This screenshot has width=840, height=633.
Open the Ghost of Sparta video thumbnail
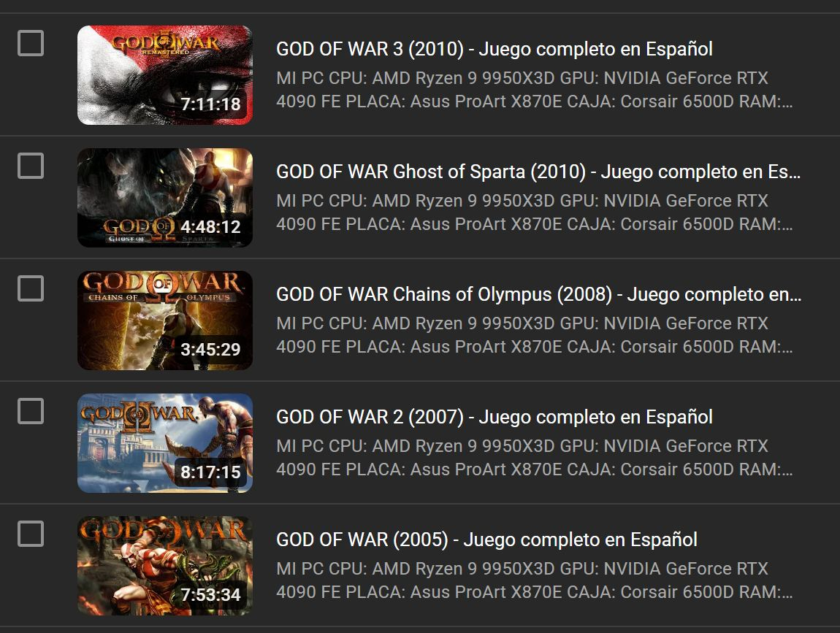165,198
